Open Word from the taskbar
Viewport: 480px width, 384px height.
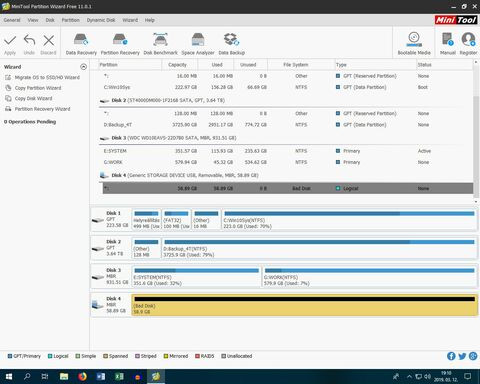point(101,377)
